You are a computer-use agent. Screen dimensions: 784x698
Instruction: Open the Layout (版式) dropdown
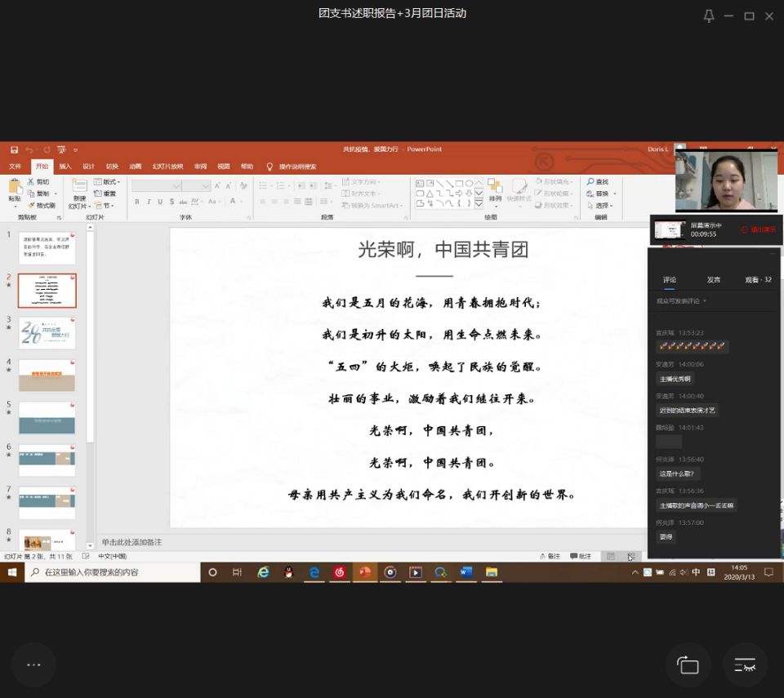click(107, 182)
